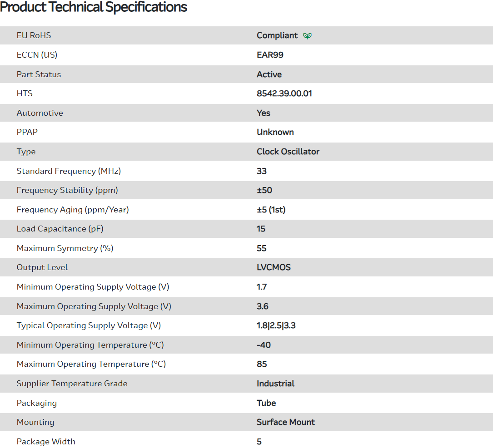
Task: Click the Maximum Symmetry (%) label
Action: (x=65, y=248)
